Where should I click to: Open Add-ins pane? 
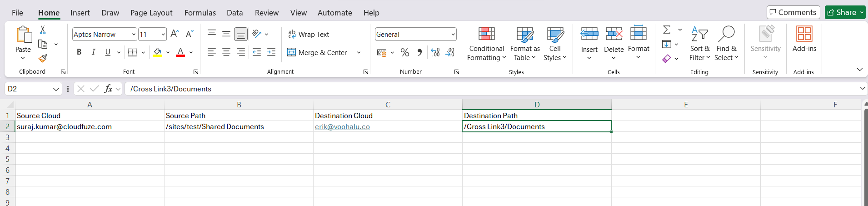804,40
